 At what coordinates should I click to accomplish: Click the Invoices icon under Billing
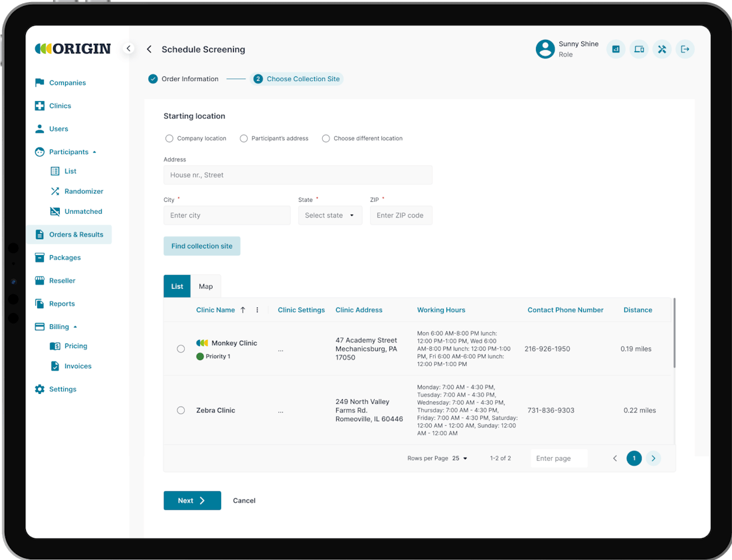[x=54, y=366]
